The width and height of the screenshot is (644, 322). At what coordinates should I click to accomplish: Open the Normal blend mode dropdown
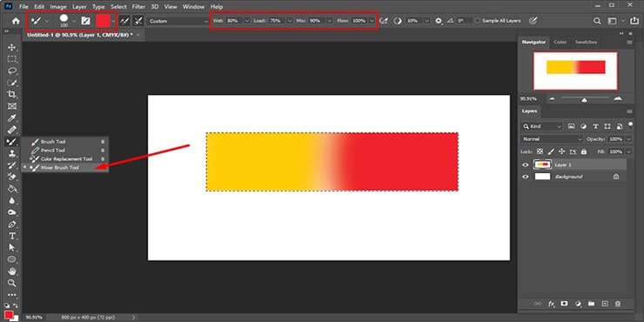pyautogui.click(x=551, y=139)
